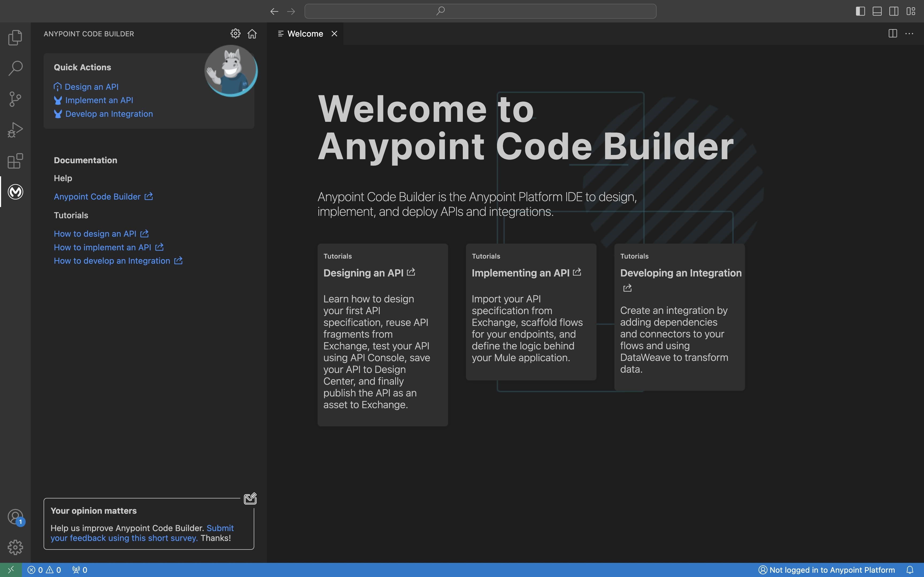Open Manage gear menu at bottom left
Screen dimensions: 924x577
15,547
